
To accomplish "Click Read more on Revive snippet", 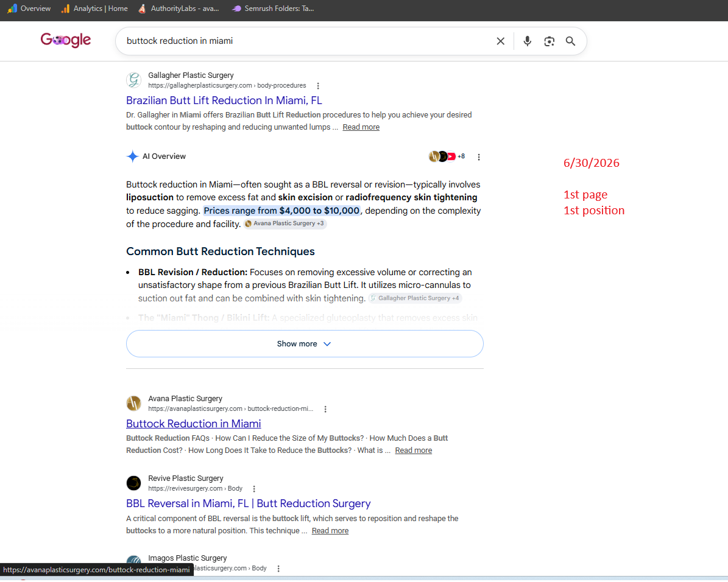I will 330,531.
